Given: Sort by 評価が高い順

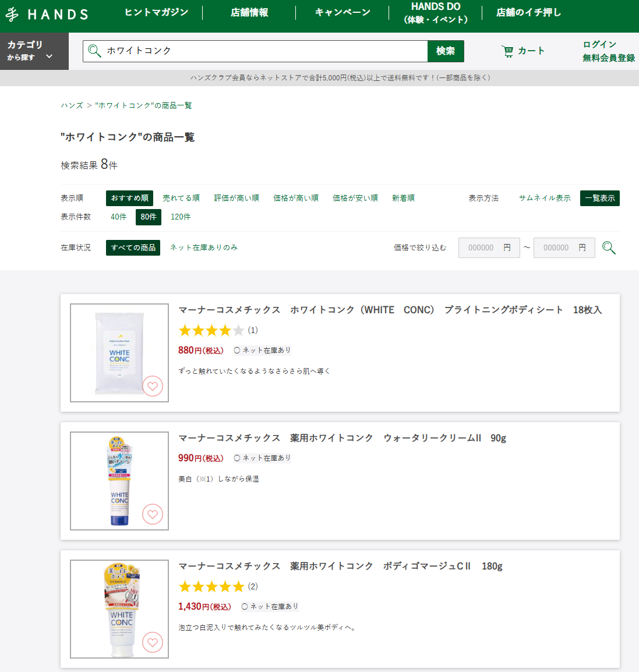Looking at the screenshot, I should [x=236, y=198].
